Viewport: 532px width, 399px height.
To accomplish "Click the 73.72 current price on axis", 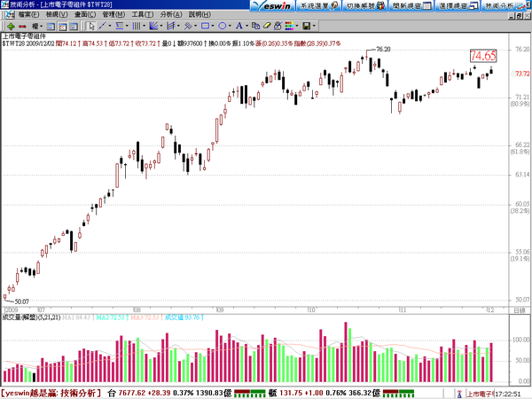I will [x=522, y=74].
